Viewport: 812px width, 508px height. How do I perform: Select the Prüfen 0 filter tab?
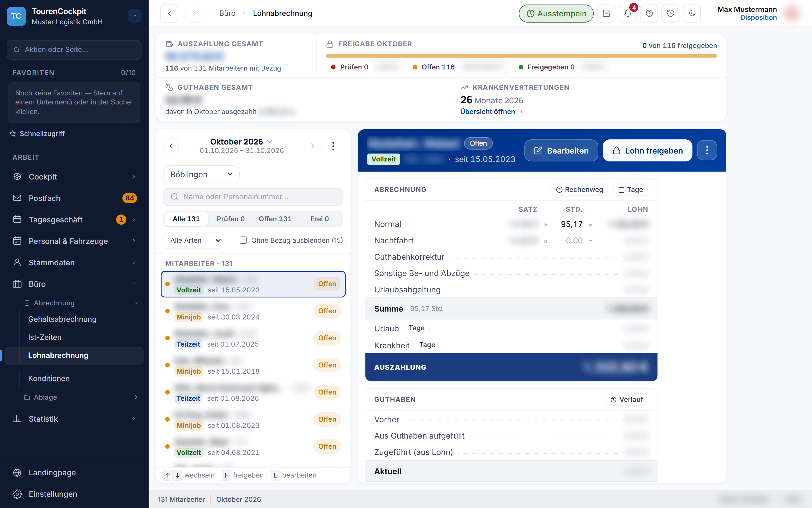[x=231, y=219]
